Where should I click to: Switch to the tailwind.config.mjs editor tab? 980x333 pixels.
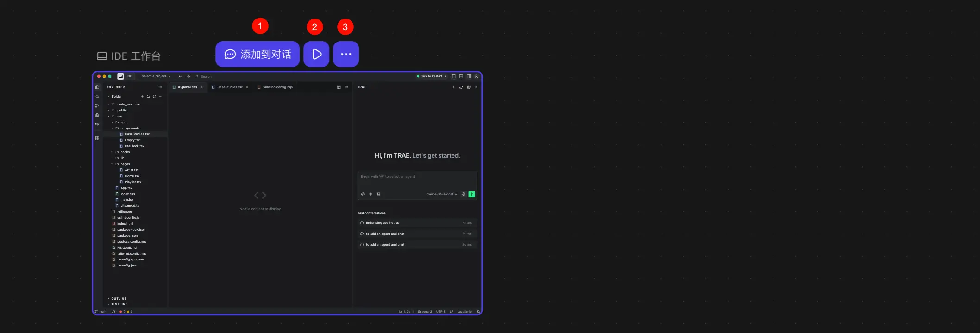click(x=275, y=87)
